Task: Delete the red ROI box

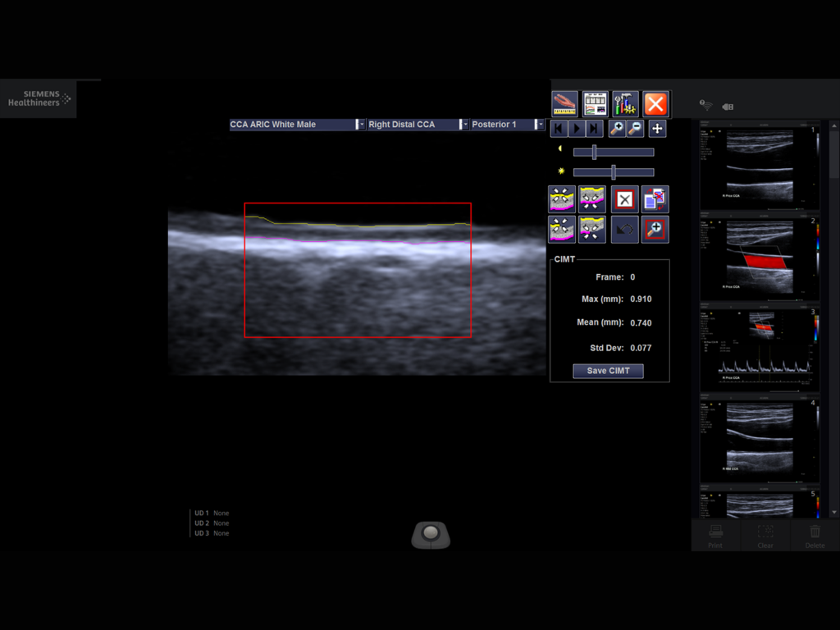Action: [x=624, y=199]
